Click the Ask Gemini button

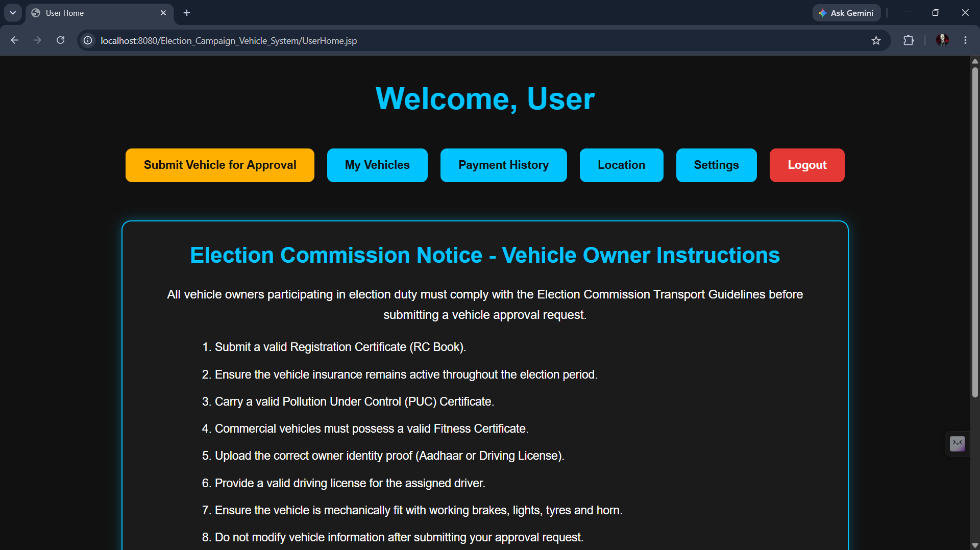coord(846,13)
